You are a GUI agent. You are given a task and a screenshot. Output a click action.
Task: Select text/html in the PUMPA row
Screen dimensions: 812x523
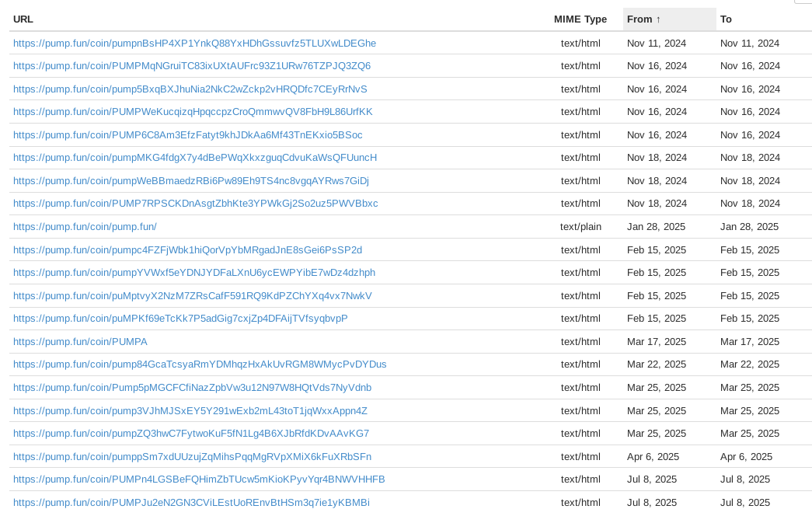580,342
